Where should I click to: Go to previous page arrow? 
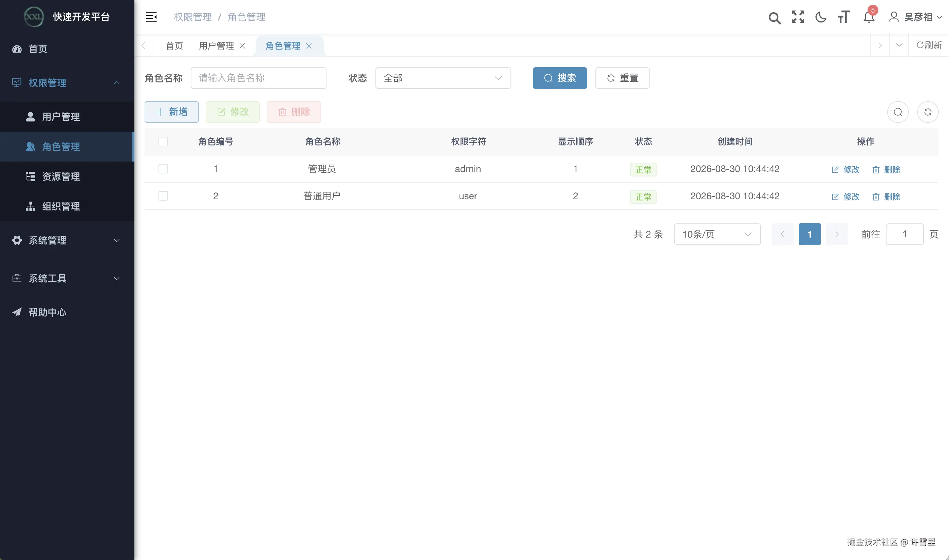[x=782, y=234]
